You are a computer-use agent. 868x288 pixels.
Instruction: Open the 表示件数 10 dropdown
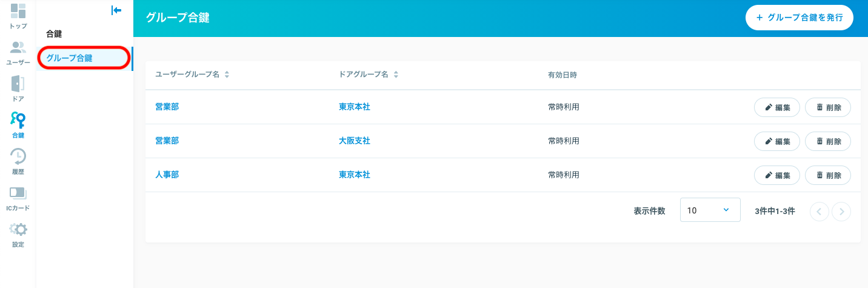[710, 210]
